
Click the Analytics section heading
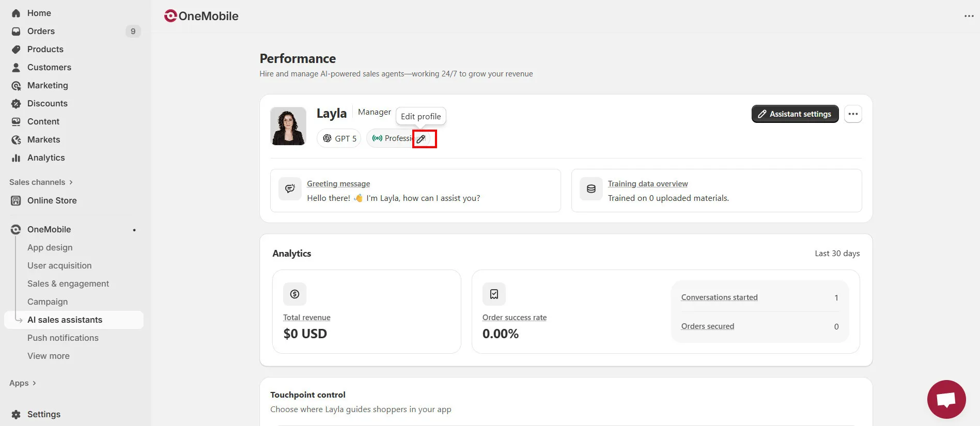point(292,254)
